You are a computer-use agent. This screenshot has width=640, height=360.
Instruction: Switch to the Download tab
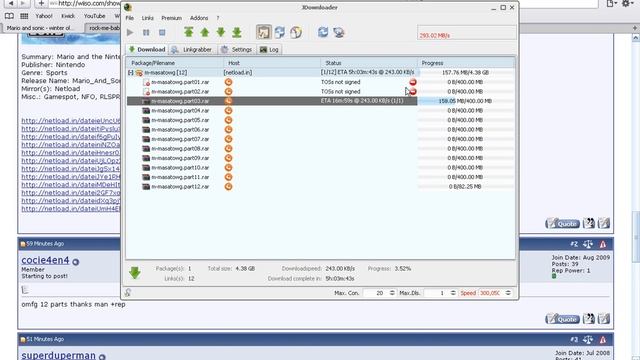click(x=147, y=49)
